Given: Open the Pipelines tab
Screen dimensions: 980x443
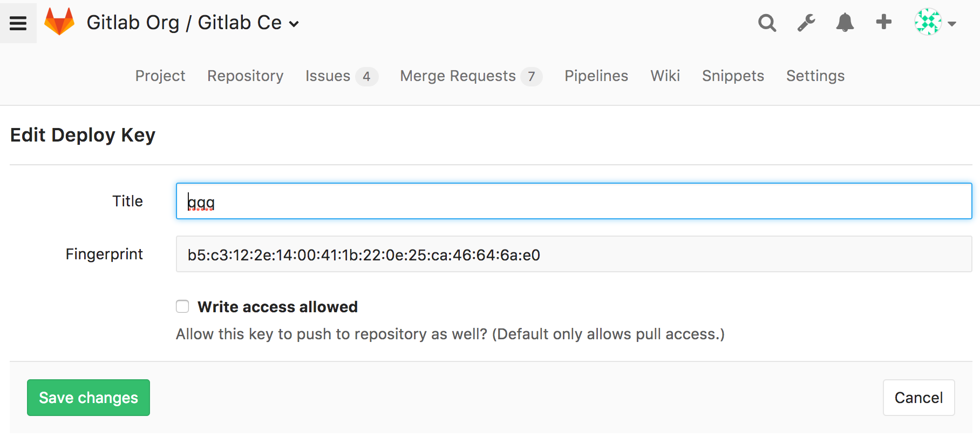Looking at the screenshot, I should (x=596, y=76).
